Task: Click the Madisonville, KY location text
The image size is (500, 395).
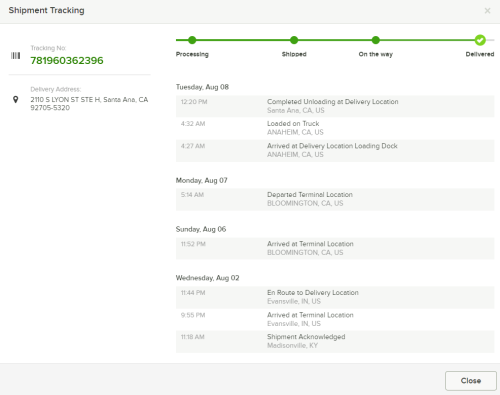Action: [292, 346]
